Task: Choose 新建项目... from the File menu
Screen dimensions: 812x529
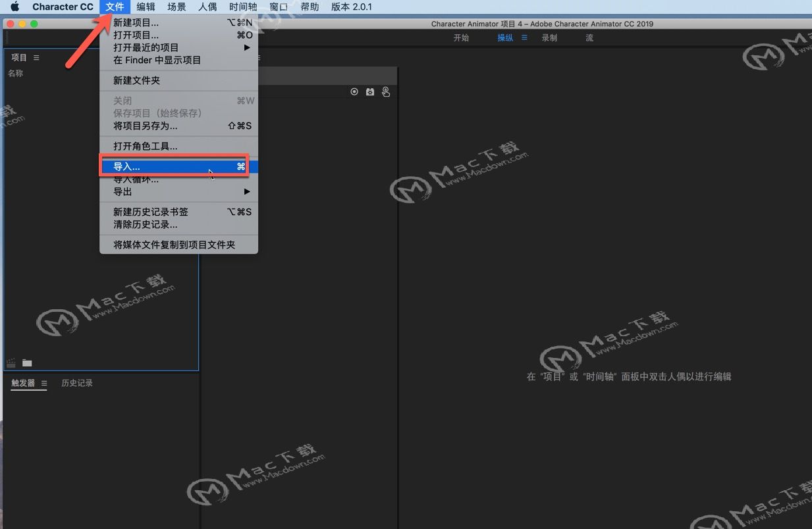Action: point(178,22)
